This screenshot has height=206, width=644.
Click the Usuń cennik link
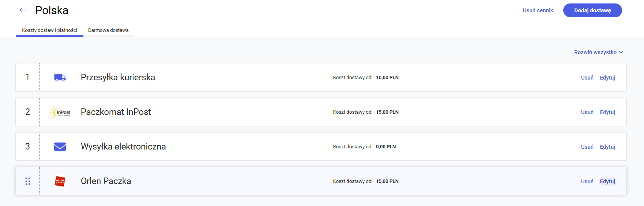(538, 10)
